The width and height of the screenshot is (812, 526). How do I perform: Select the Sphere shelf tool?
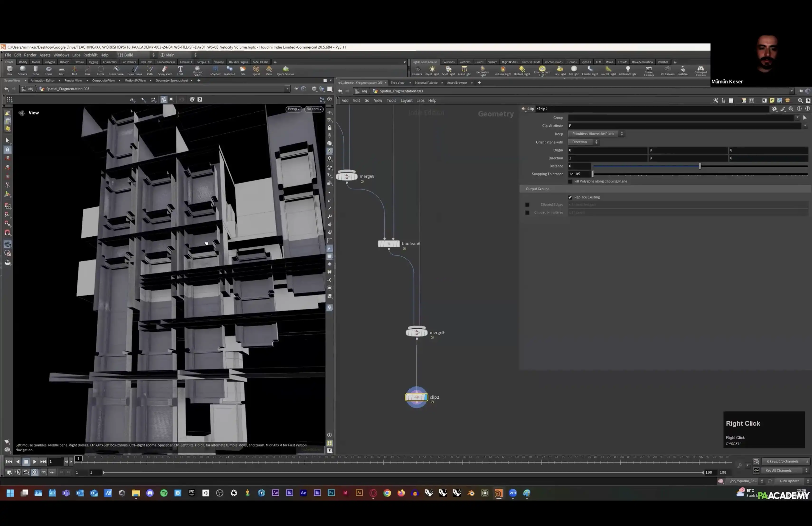pos(23,70)
